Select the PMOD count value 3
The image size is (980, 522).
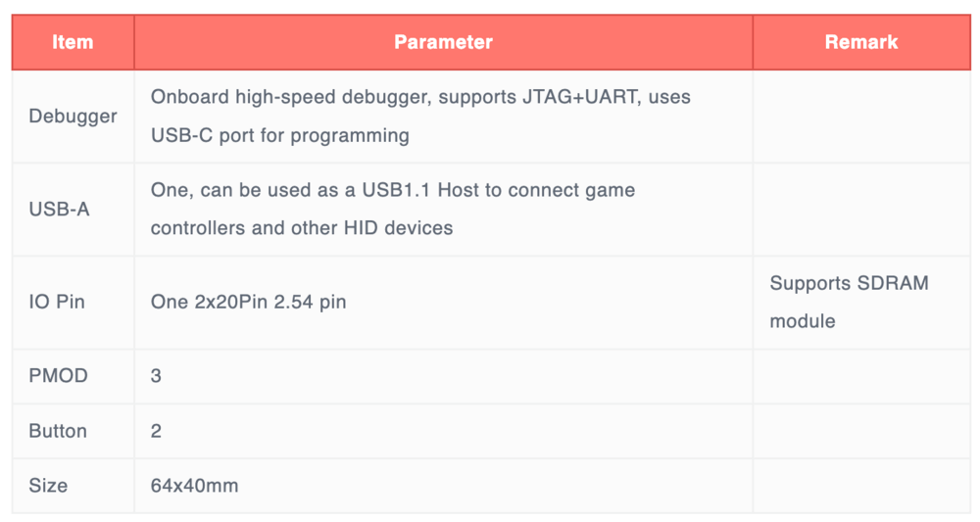coord(157,376)
